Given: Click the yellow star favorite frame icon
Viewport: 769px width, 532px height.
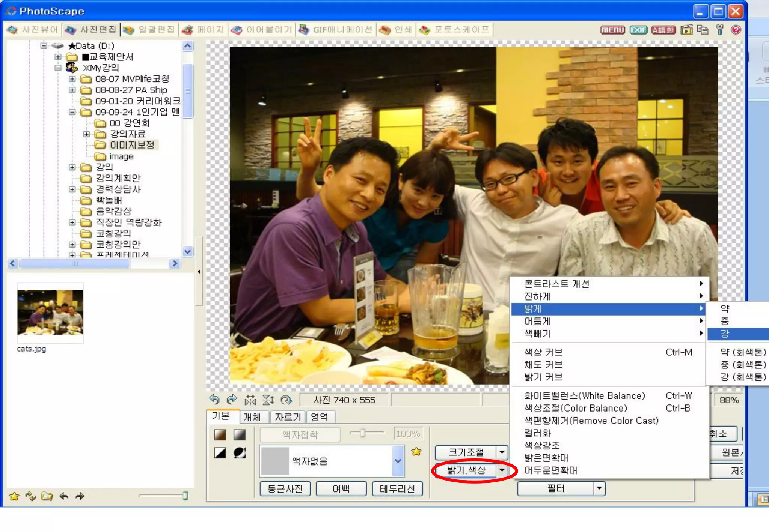Looking at the screenshot, I should pyautogui.click(x=416, y=452).
